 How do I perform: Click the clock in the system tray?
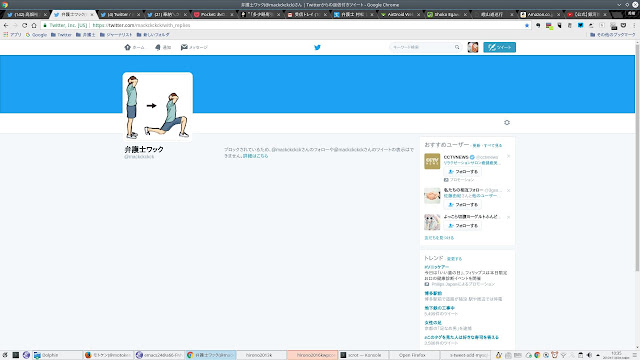[x=616, y=355]
